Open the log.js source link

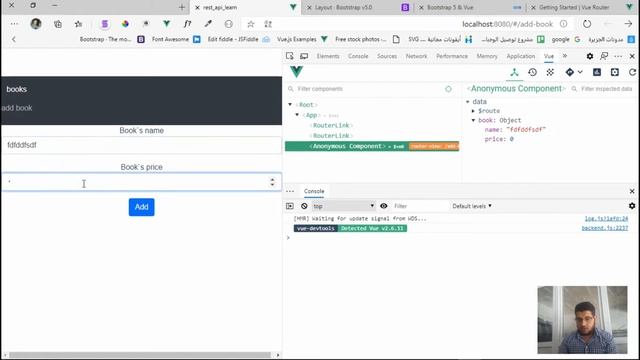pyautogui.click(x=606, y=219)
